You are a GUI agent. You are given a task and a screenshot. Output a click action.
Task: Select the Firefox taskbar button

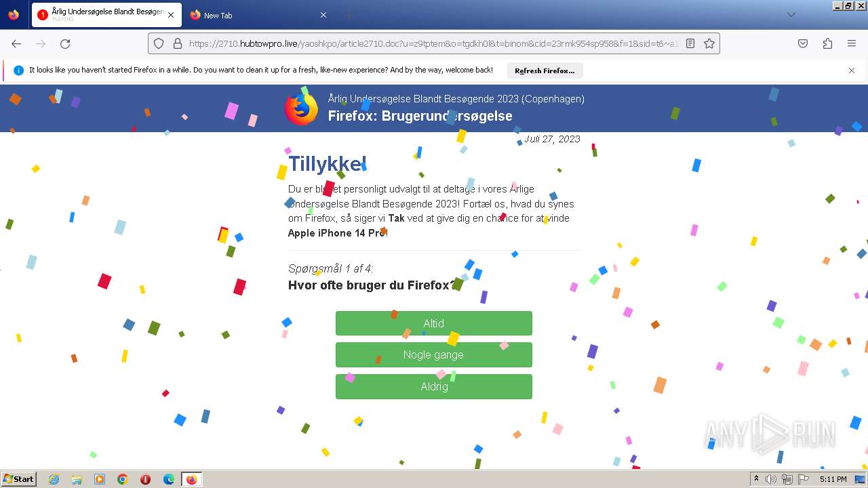191,479
